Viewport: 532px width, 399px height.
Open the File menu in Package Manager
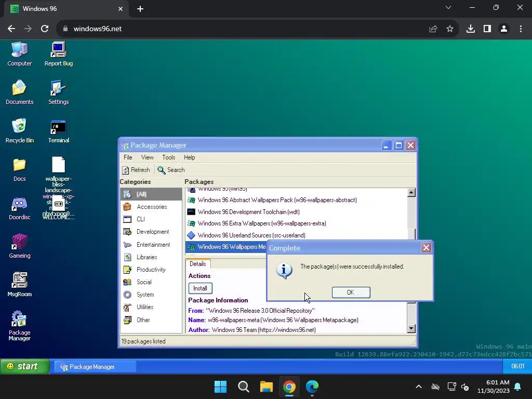[128, 157]
